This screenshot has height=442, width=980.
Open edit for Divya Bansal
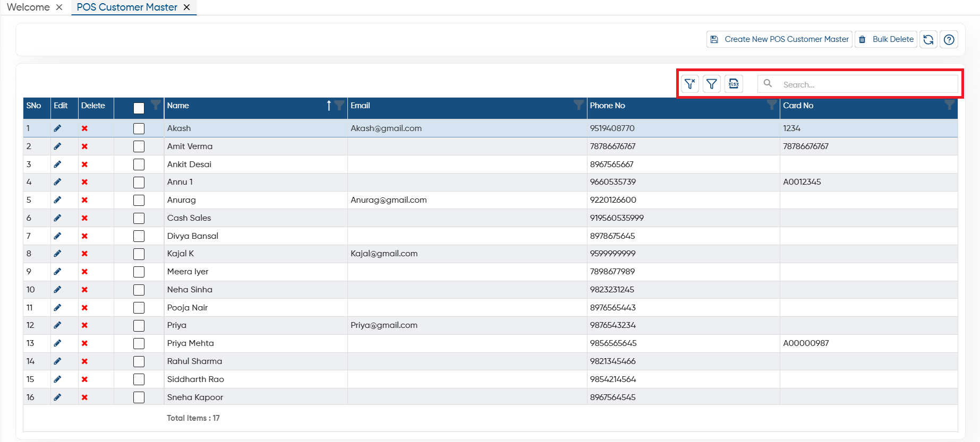(57, 236)
